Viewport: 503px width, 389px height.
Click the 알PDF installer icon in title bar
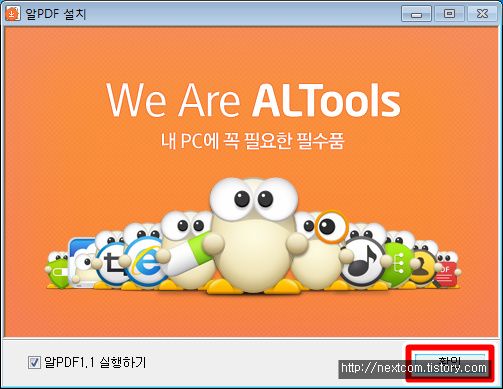(x=13, y=14)
